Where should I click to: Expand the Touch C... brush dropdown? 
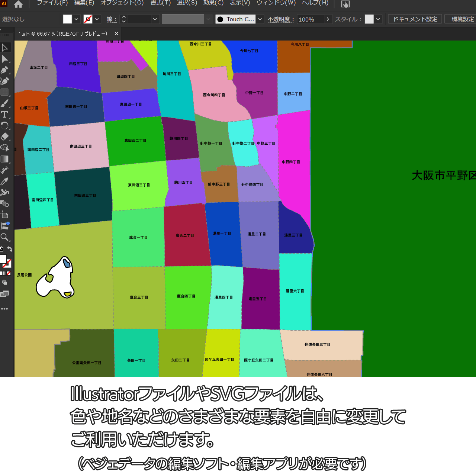click(260, 19)
